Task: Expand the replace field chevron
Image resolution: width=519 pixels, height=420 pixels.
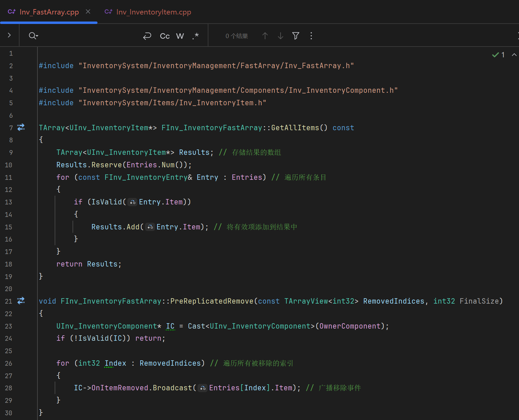Action: [x=9, y=35]
